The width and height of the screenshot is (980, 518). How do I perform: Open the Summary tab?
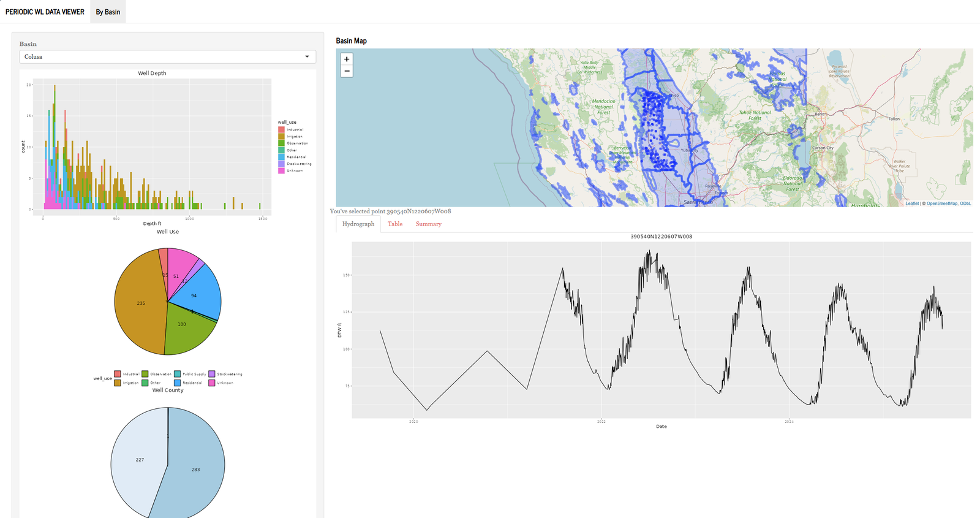pos(428,224)
